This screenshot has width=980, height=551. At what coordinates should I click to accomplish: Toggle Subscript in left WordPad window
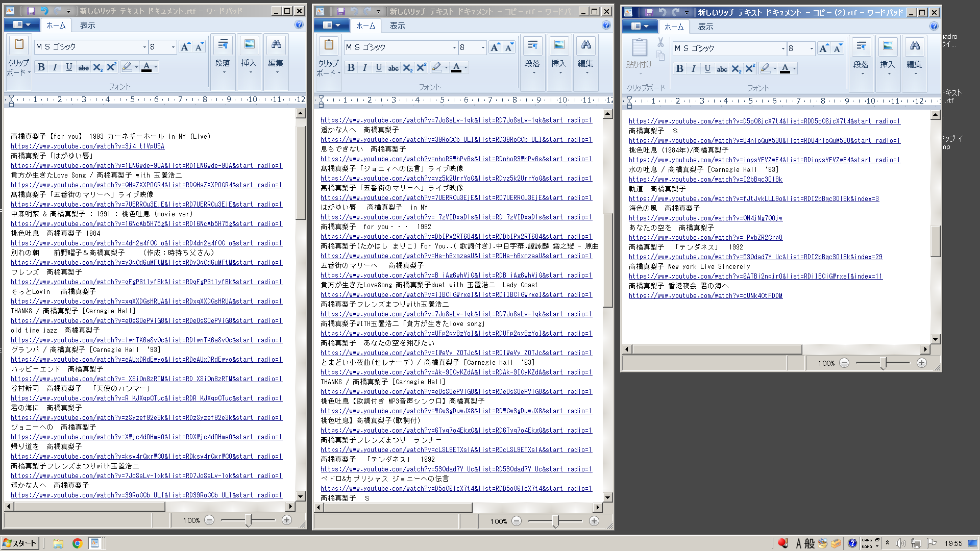coord(97,67)
